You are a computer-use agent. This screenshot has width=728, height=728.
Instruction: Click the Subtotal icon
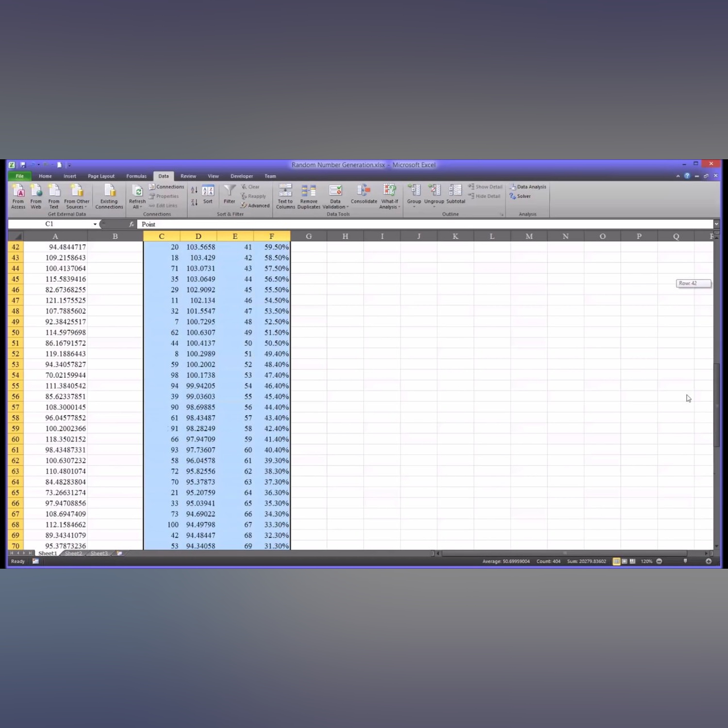click(x=455, y=194)
